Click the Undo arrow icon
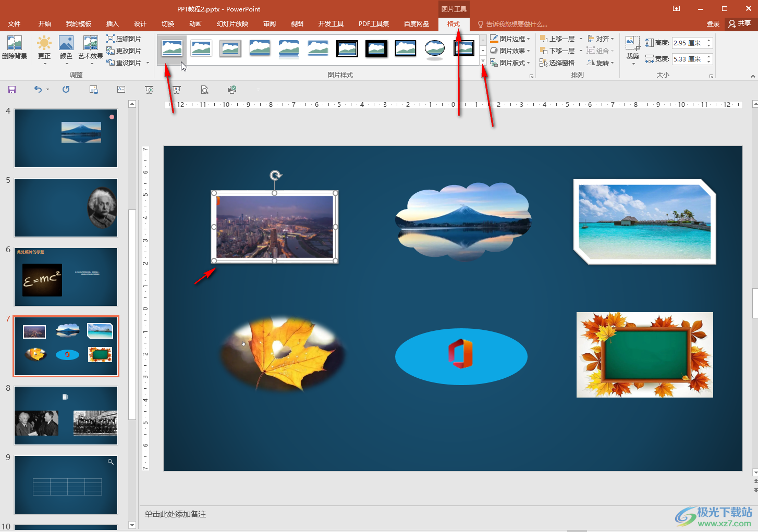This screenshot has width=758, height=532. pos(38,90)
